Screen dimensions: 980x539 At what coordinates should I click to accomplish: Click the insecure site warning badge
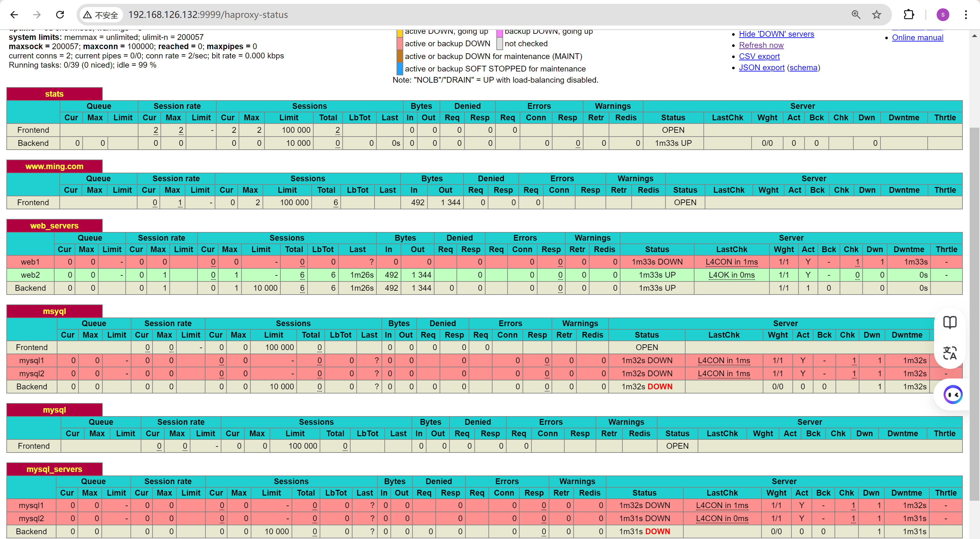[x=101, y=15]
